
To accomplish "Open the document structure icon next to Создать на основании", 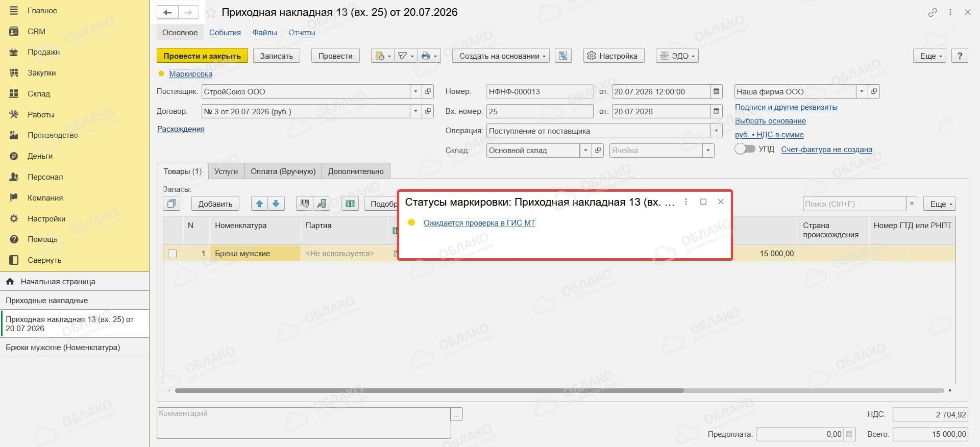I will coord(563,56).
